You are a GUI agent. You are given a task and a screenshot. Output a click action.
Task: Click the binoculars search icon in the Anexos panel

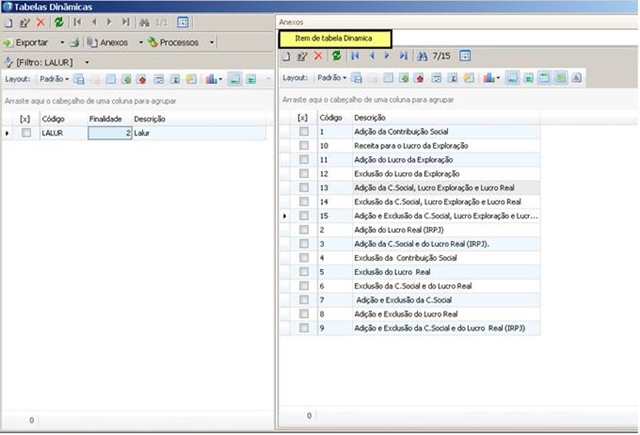(422, 56)
